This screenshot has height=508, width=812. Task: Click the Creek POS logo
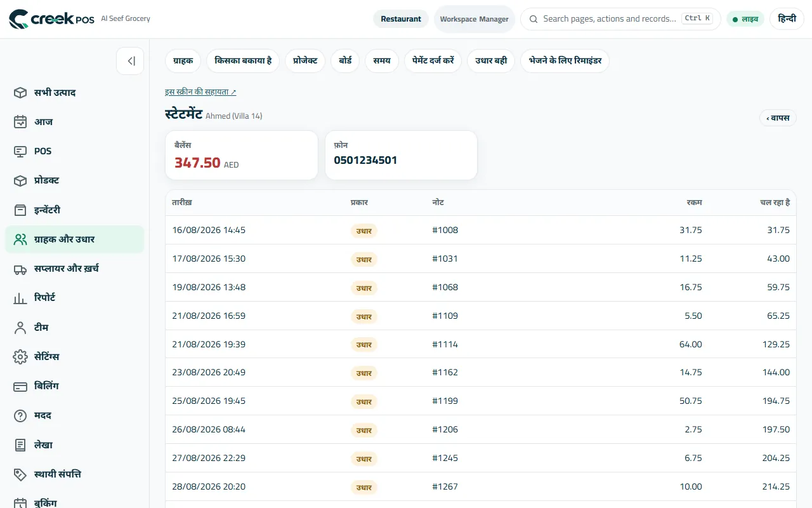coord(51,19)
